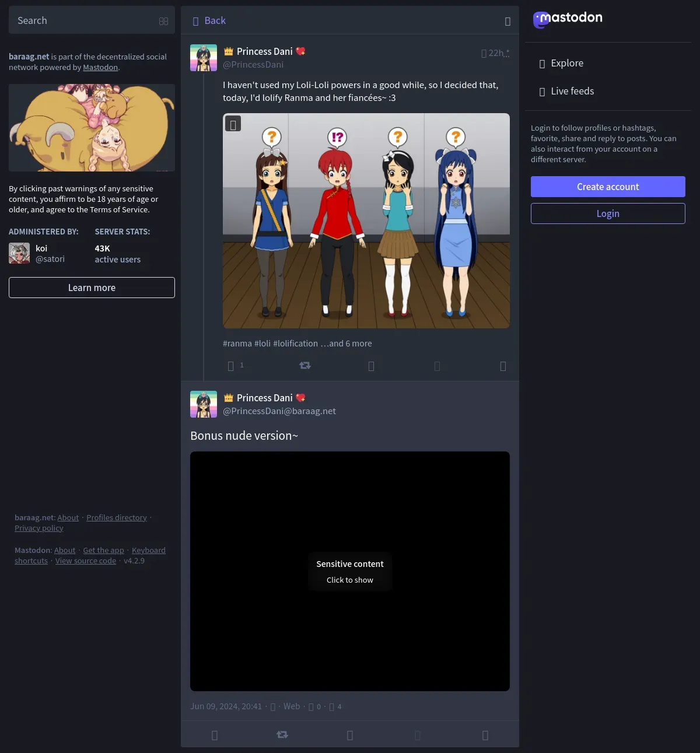
Task: Click the Login button
Action: [x=608, y=213]
